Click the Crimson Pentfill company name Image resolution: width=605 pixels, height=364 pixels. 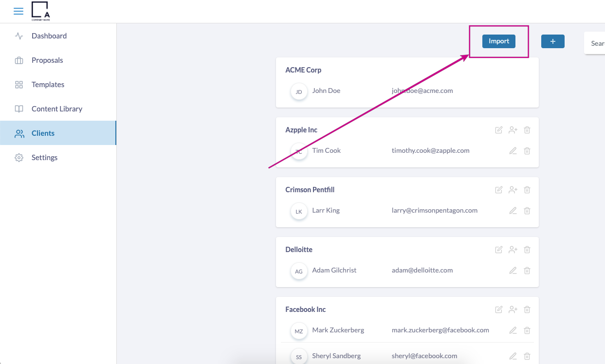click(x=310, y=190)
